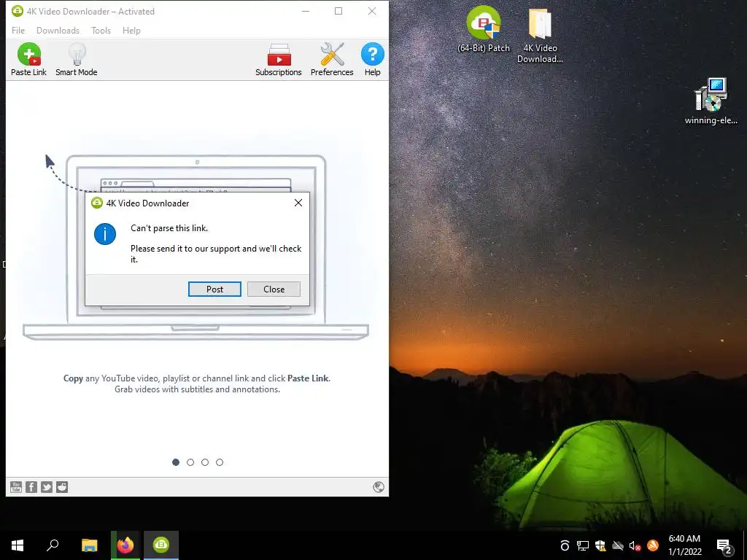Open the Reddit icon in footer
This screenshot has width=747, height=560.
[62, 486]
